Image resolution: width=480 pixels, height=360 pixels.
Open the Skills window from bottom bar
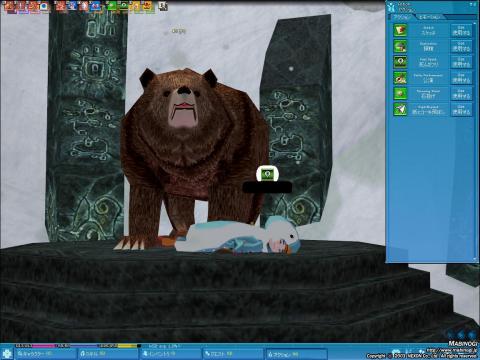(107, 354)
